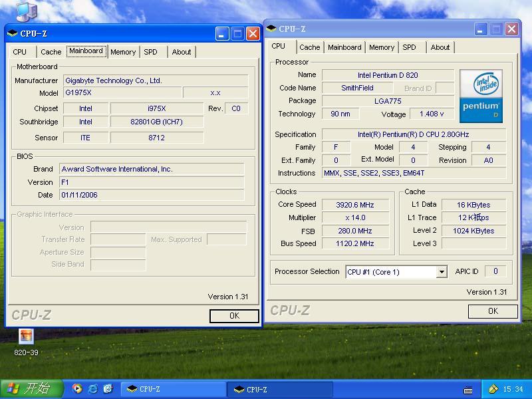Minimize the left CPU-Z window
The height and width of the screenshot is (399, 532).
point(222,34)
